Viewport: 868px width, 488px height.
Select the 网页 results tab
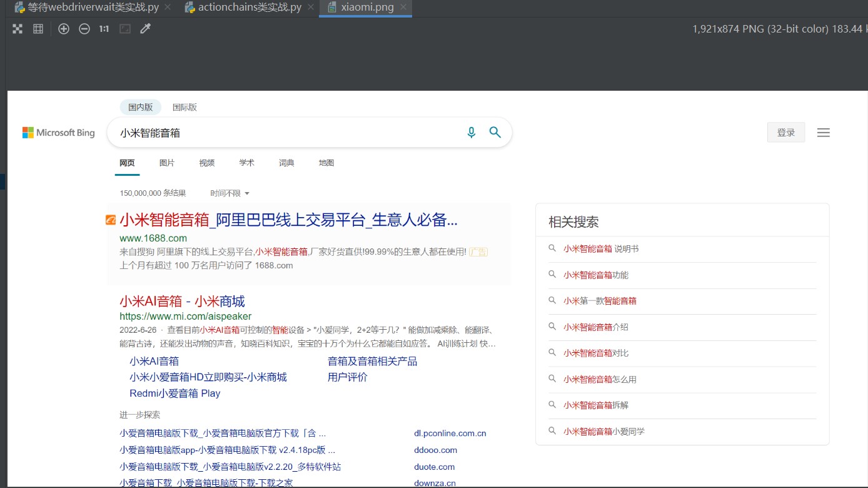pos(127,163)
